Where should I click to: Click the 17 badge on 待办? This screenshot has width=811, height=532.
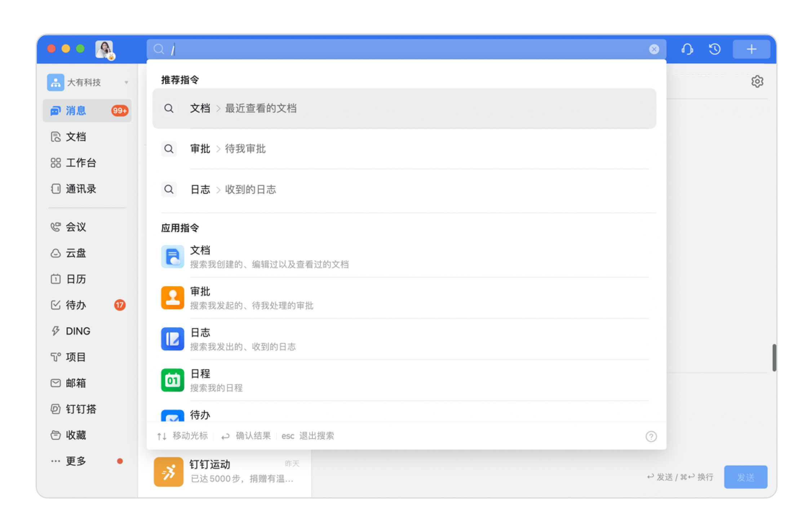point(120,305)
